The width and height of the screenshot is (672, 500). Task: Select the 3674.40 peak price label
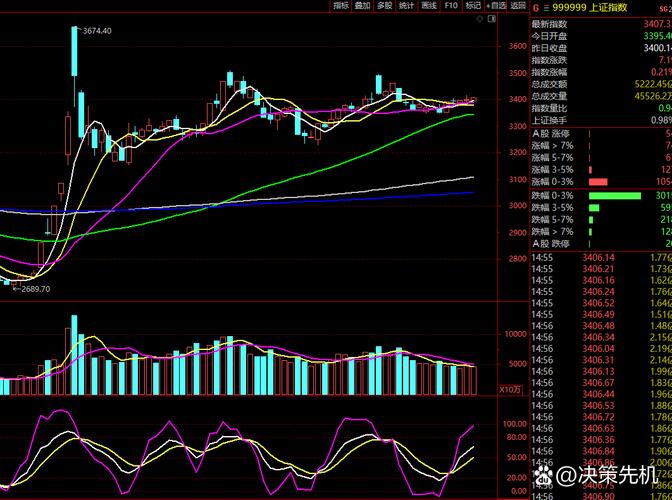(96, 31)
